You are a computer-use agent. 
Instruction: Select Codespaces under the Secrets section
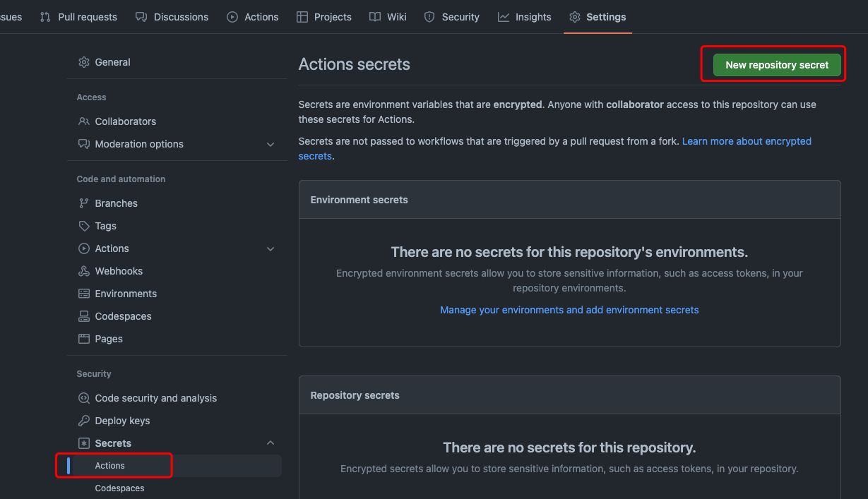pos(119,488)
